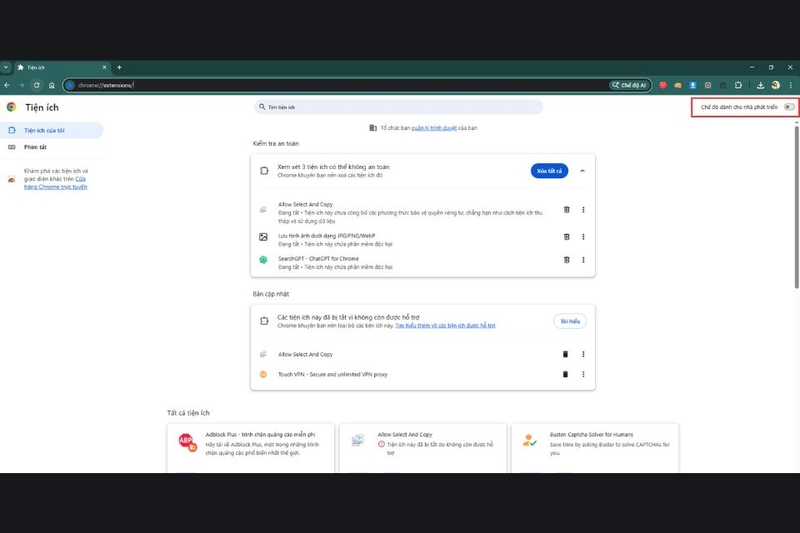Reload the page with refresh icon
This screenshot has height=533, width=800.
(x=37, y=85)
